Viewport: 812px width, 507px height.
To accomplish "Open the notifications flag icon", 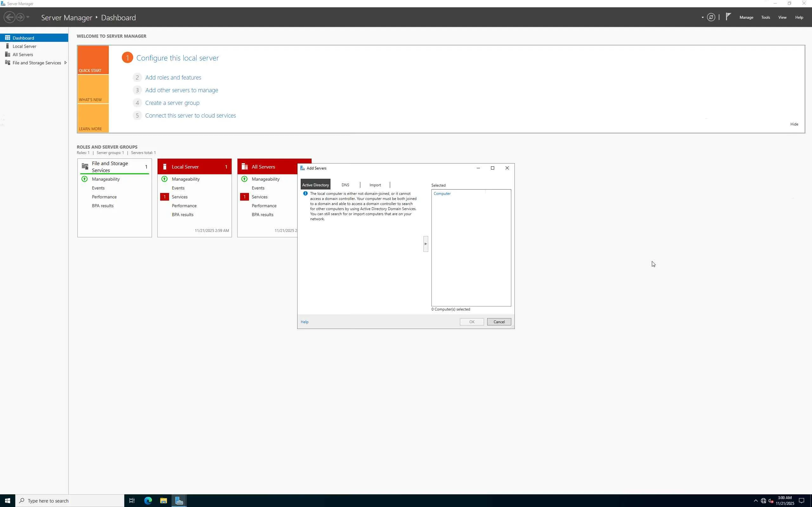I will click(x=728, y=17).
